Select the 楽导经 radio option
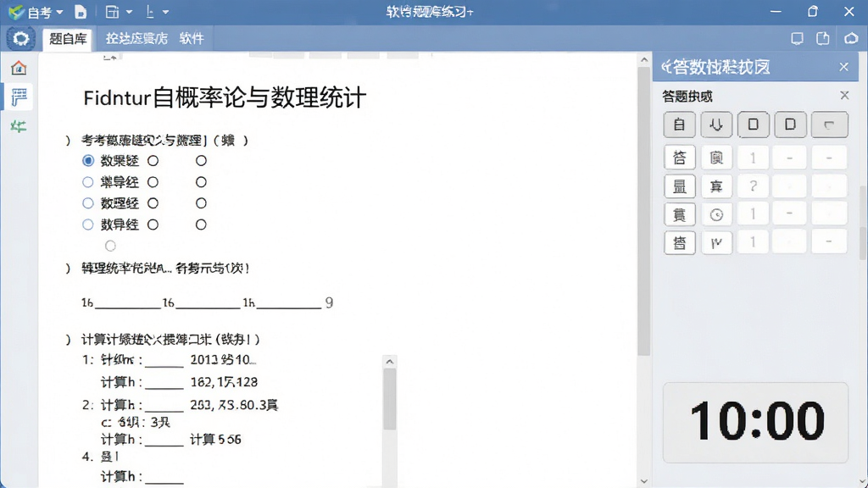868x488 pixels. click(88, 181)
